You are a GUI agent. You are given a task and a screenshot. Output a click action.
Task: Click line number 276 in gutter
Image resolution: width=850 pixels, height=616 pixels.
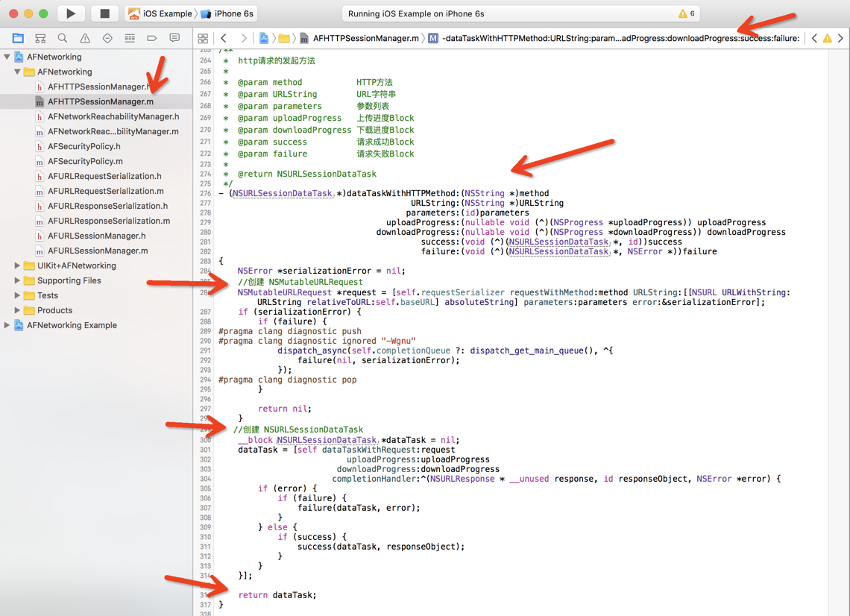point(206,194)
